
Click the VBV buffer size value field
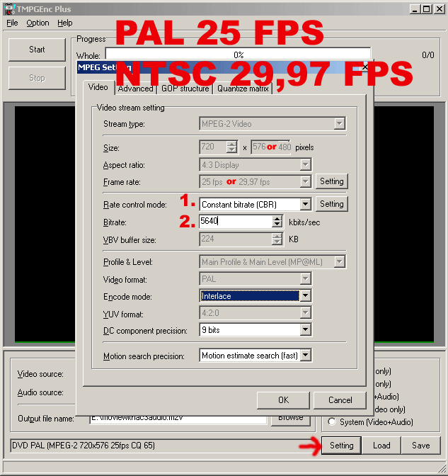tap(236, 239)
